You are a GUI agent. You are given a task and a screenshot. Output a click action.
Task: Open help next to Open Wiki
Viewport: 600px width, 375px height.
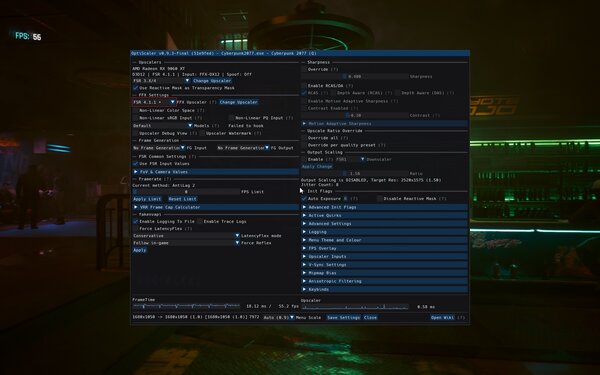(461, 317)
